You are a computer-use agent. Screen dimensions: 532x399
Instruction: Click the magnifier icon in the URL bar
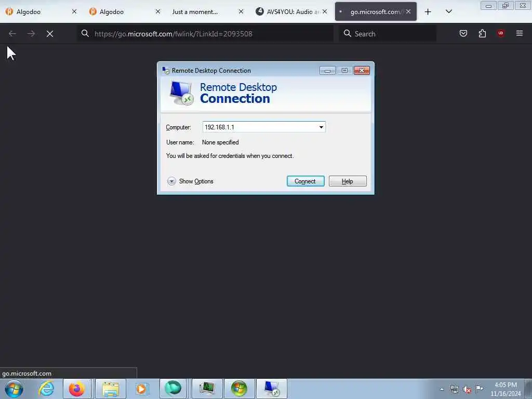point(85,33)
